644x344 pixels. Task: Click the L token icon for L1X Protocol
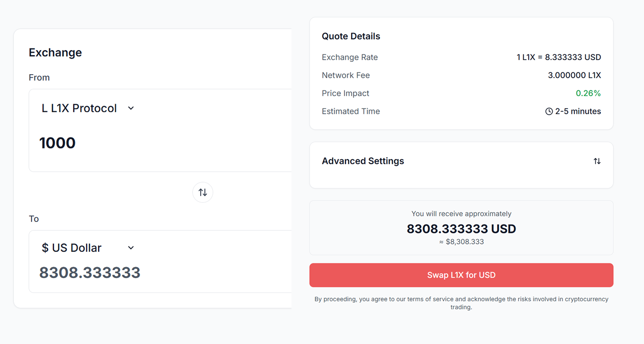point(45,108)
